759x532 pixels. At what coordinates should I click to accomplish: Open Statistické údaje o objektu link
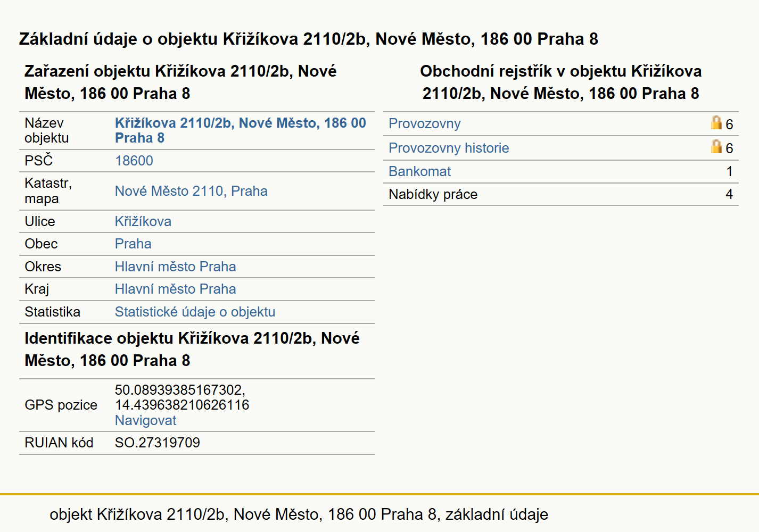coord(195,312)
